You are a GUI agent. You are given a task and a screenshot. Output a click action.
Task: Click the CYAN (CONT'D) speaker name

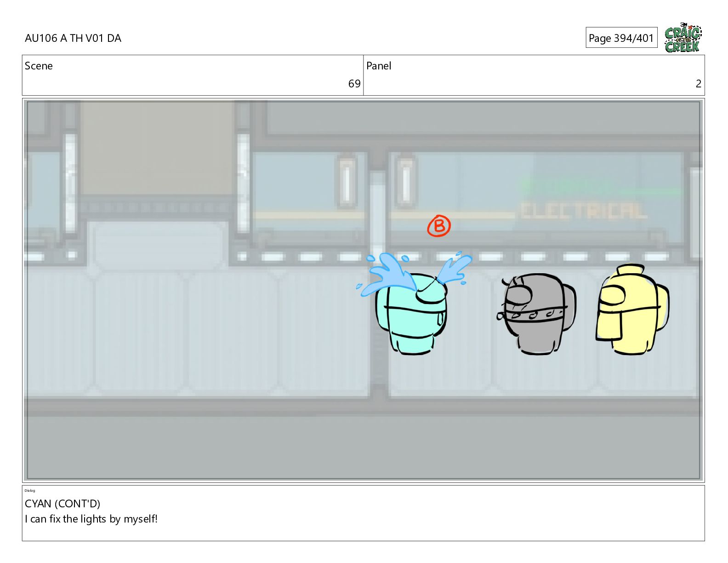click(63, 504)
